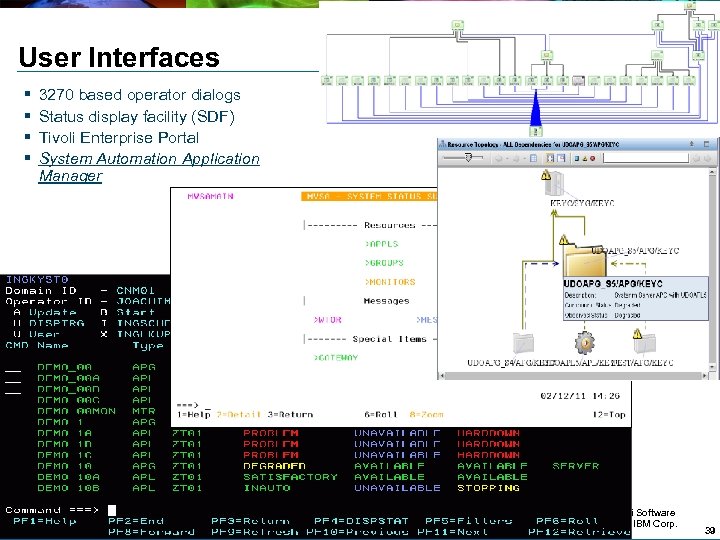
Task: Click PF4=DISPSTAT function key
Action: 361,521
